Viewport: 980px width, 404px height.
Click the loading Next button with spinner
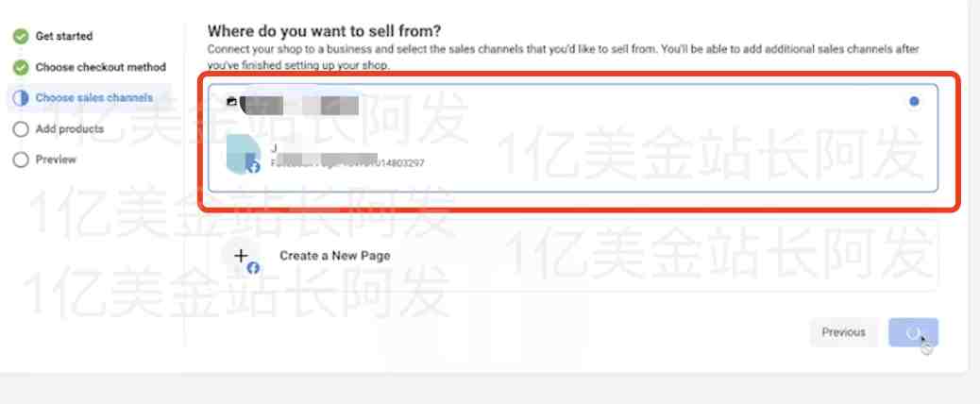913,332
